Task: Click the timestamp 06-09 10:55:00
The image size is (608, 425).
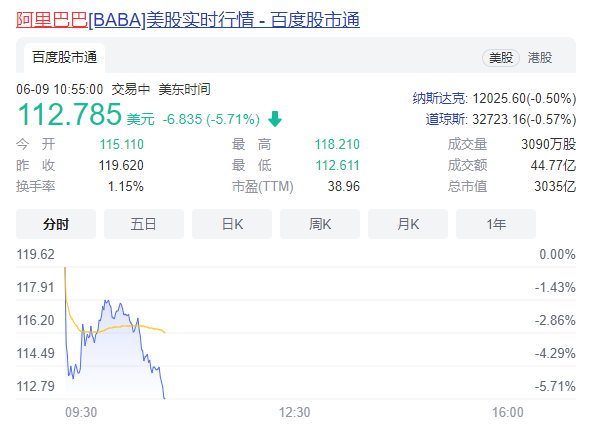Action: tap(60, 89)
